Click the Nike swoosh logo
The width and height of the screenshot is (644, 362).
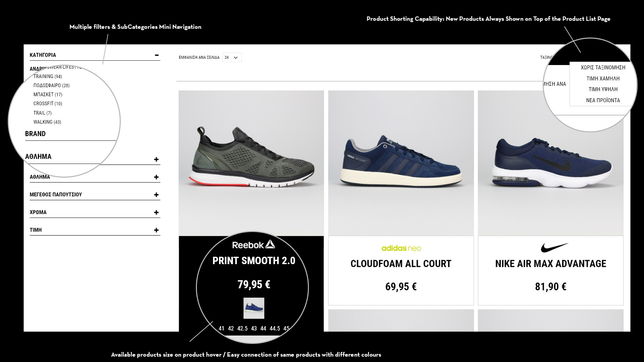(554, 247)
